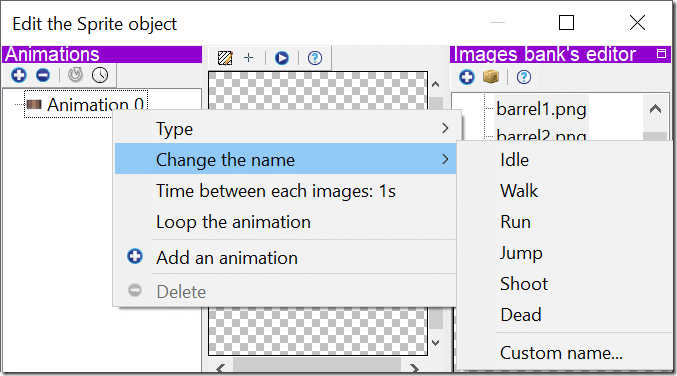Viewport: 677px width, 376px height.
Task: Click the preview horizontal scrollbar thumb
Action: pos(316,366)
